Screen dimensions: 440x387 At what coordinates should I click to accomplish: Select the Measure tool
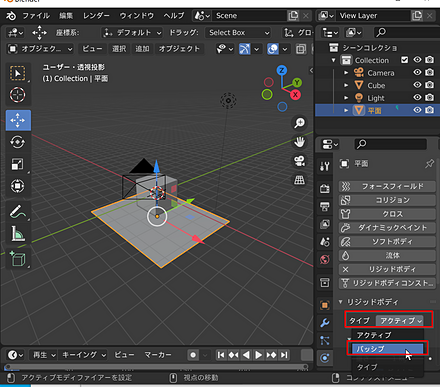[x=18, y=233]
